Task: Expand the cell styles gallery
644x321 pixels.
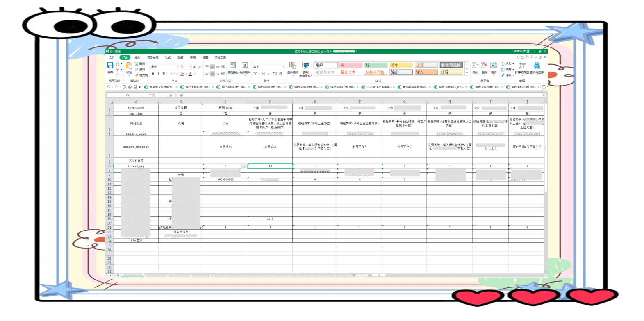Action: (467, 73)
